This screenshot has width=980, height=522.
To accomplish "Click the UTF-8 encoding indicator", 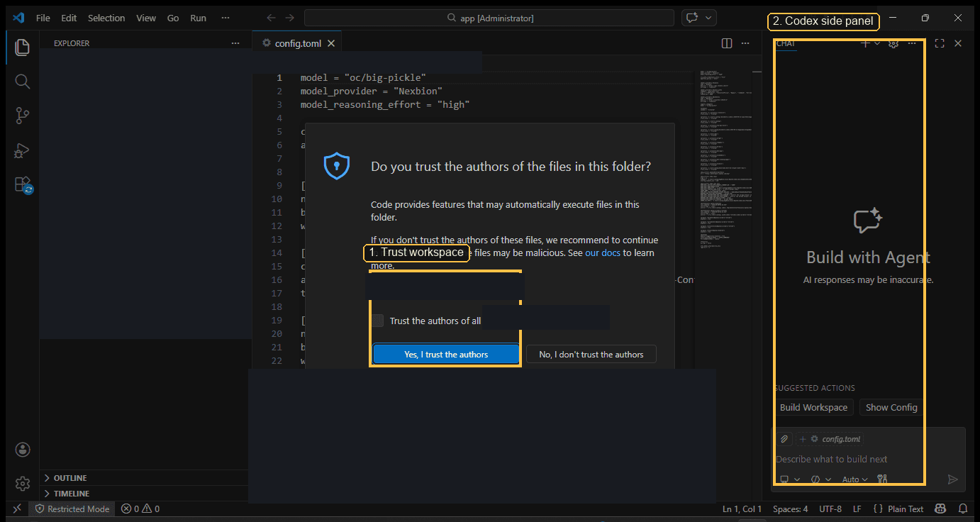I will point(830,509).
